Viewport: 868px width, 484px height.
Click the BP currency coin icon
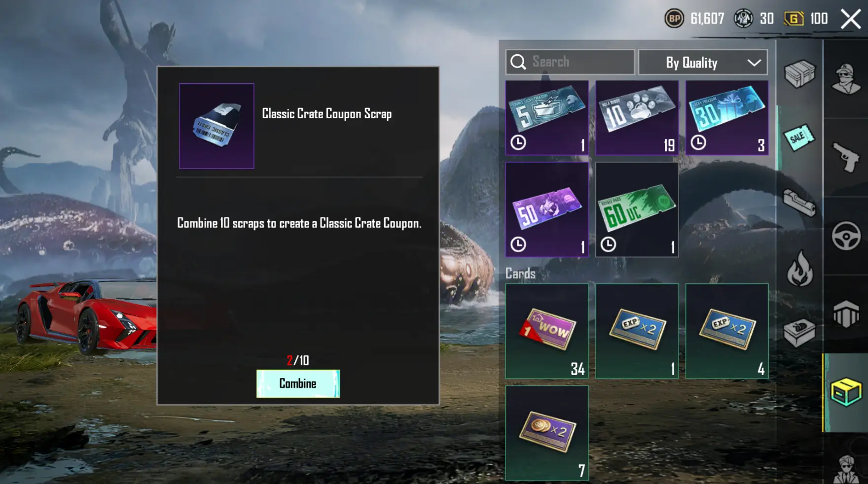(x=674, y=19)
